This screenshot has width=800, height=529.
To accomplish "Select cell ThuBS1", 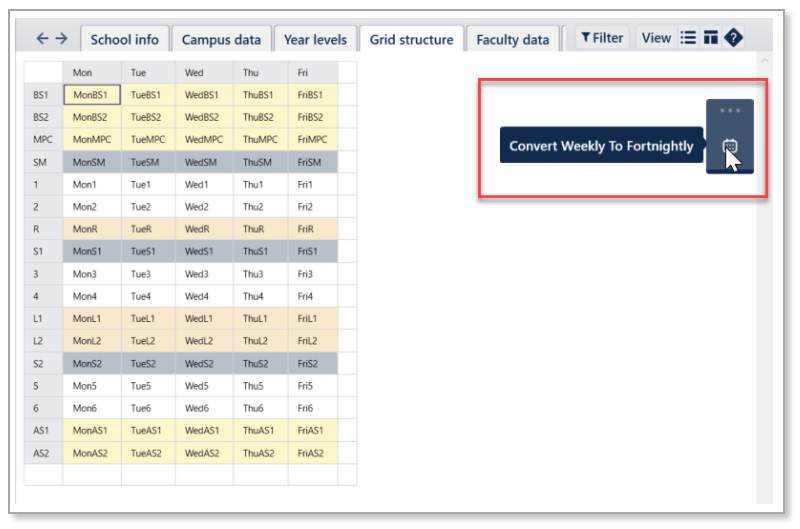I will coord(261,95).
